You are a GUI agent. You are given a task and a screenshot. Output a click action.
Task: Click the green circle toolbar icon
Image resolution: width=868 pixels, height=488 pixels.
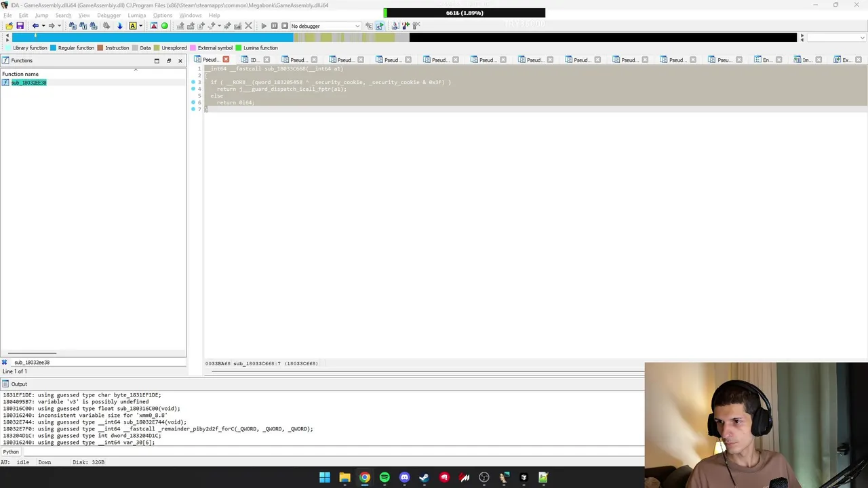click(x=164, y=26)
